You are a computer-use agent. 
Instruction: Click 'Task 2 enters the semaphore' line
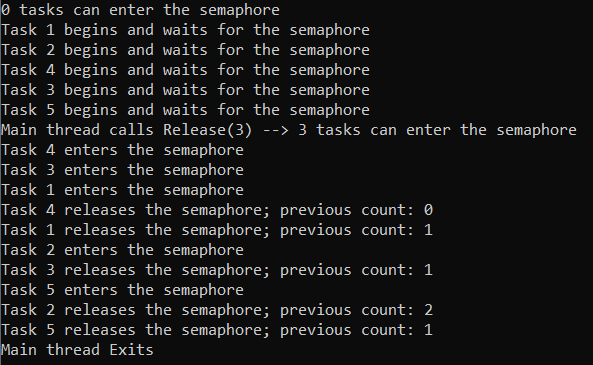[x=123, y=250]
